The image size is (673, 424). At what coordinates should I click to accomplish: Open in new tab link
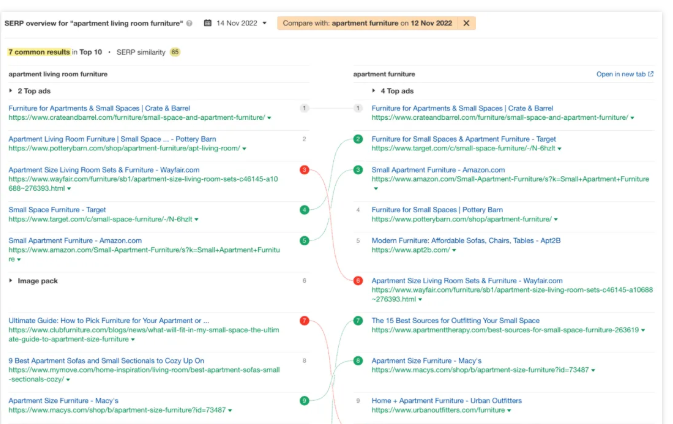pyautogui.click(x=624, y=74)
